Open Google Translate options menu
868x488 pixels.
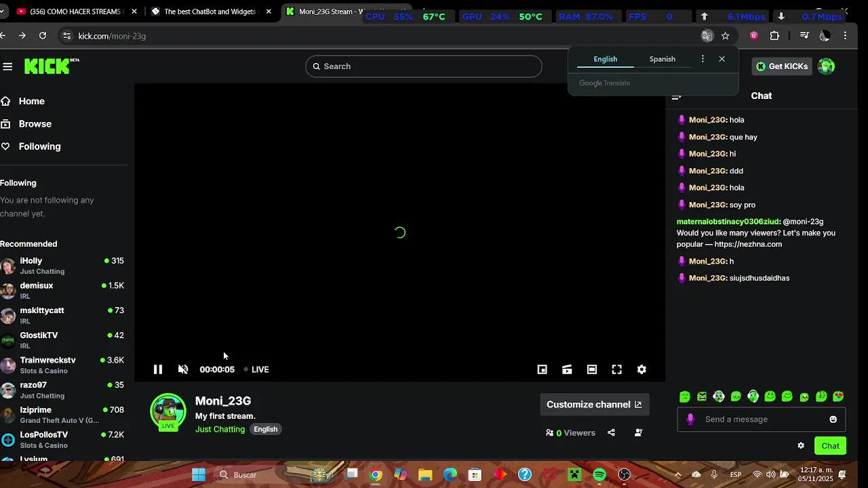(703, 59)
